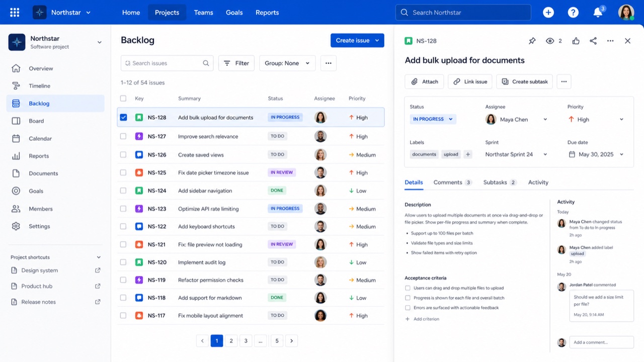Open the Group: None dropdown
The height and width of the screenshot is (362, 644).
(x=287, y=63)
